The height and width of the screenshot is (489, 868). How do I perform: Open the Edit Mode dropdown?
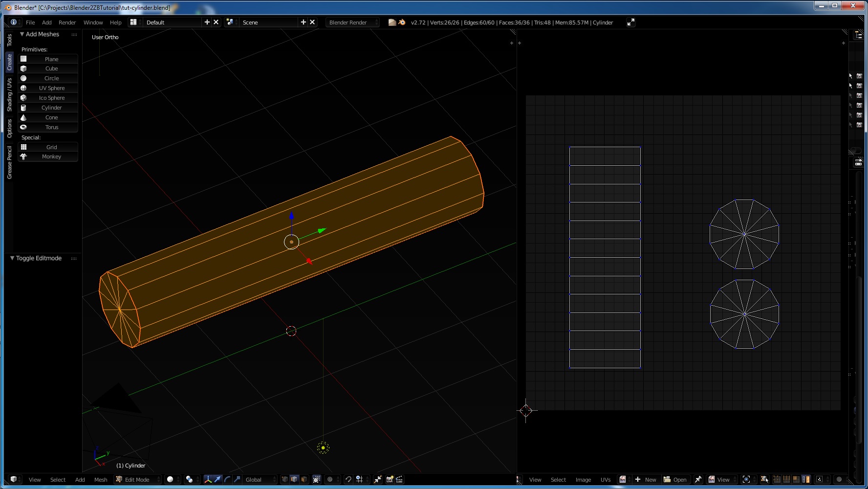(x=138, y=479)
